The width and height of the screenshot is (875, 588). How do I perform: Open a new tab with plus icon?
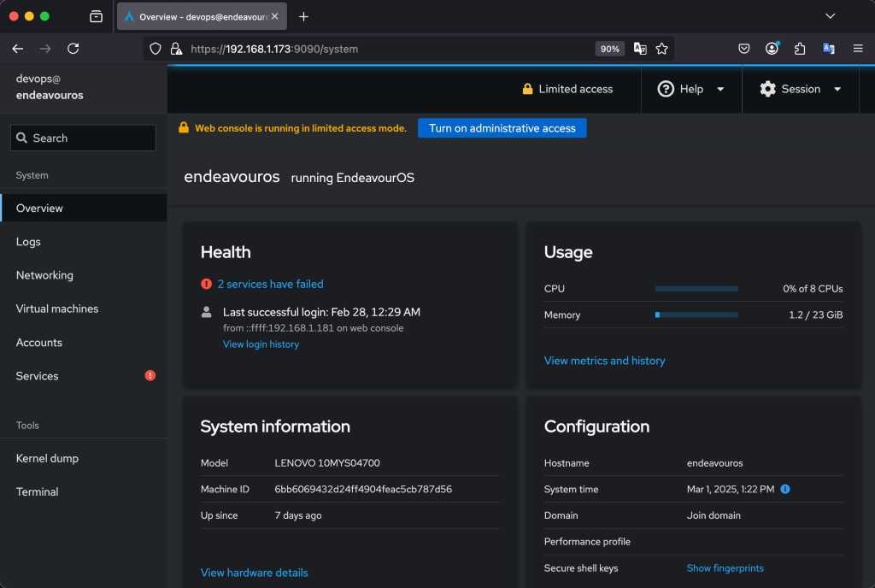click(x=303, y=17)
